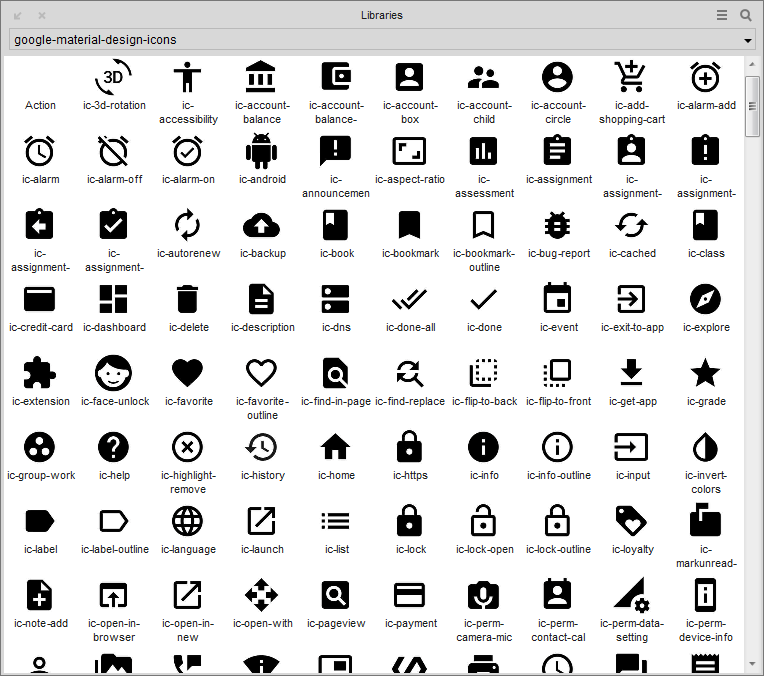Click the ic-event calendar icon
This screenshot has height=676, width=764.
(x=557, y=298)
